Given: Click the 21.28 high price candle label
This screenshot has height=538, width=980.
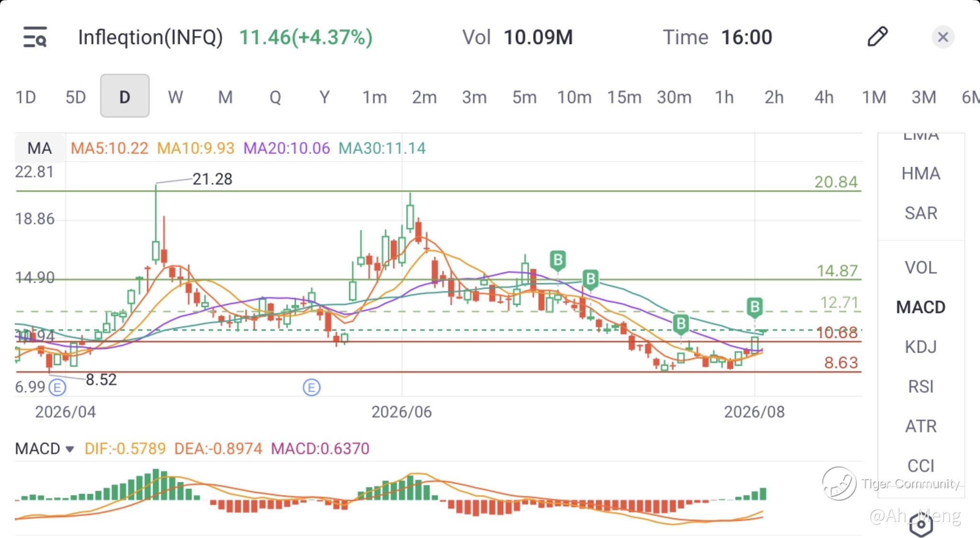Looking at the screenshot, I should click(x=212, y=179).
